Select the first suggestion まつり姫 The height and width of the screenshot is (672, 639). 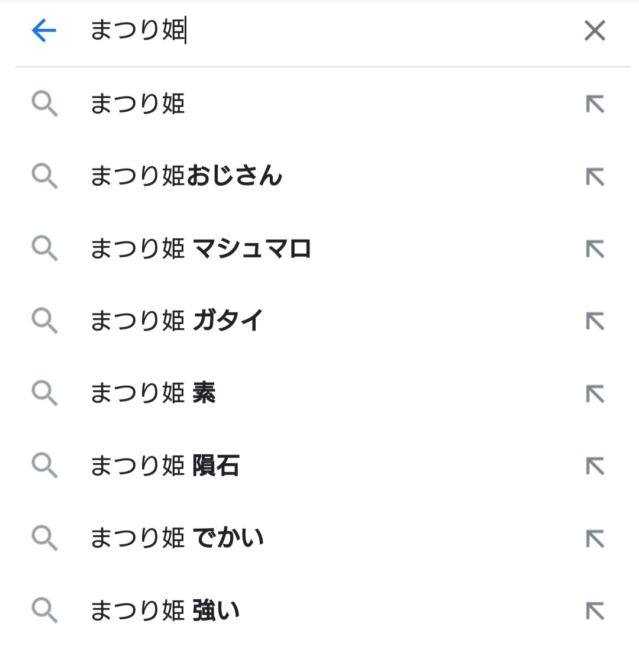138,104
